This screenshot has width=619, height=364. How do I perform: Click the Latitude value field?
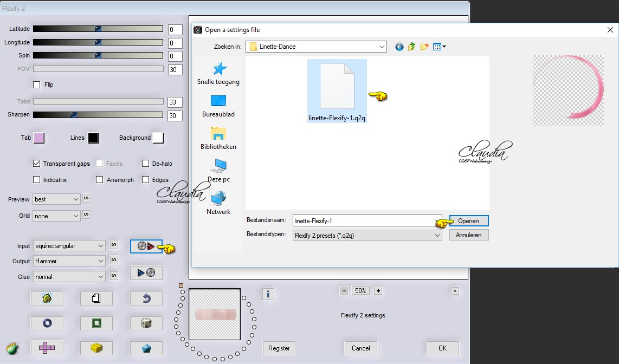[175, 30]
